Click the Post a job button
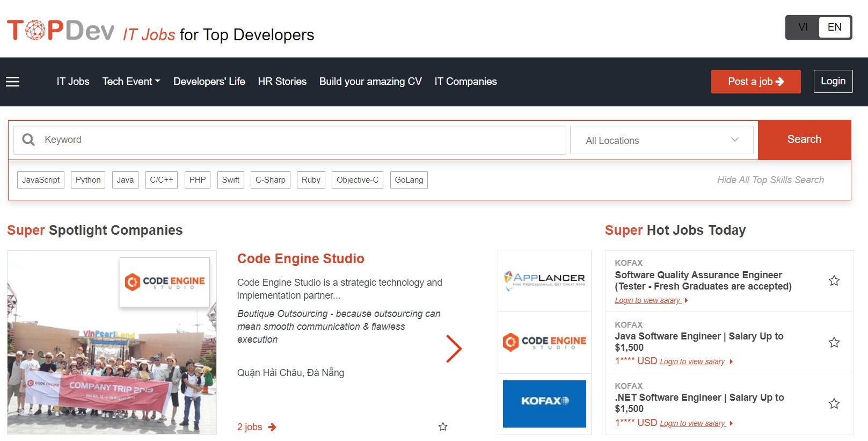Viewport: 868px width, 441px height. click(x=755, y=82)
